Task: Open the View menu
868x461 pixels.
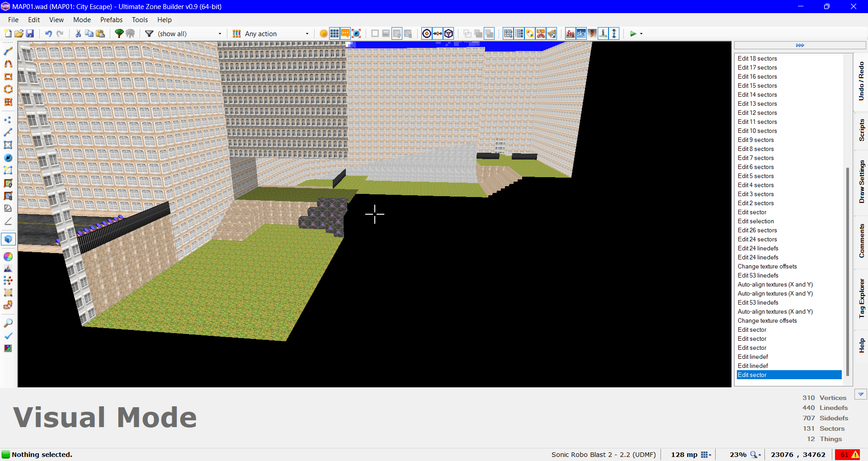Action: [57, 20]
